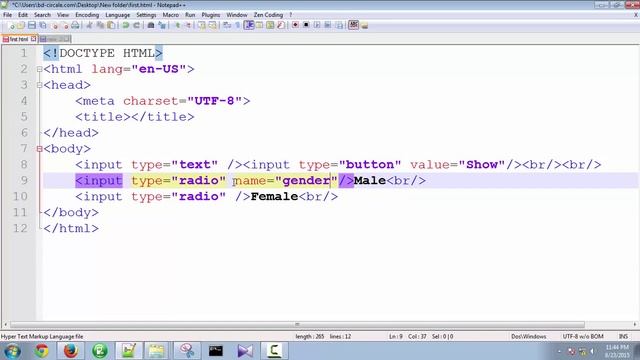The image size is (640, 360).
Task: Open the ? help menu
Action: pyautogui.click(x=291, y=15)
